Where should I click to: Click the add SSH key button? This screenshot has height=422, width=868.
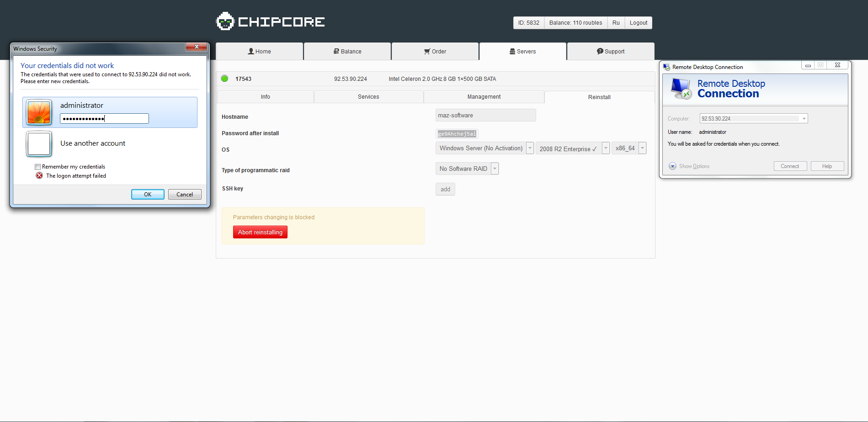coord(445,190)
